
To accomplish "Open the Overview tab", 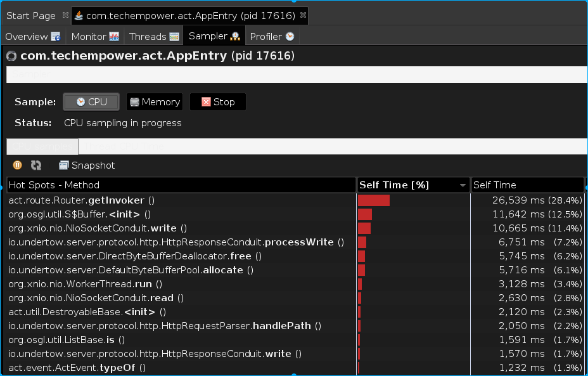I will point(32,36).
